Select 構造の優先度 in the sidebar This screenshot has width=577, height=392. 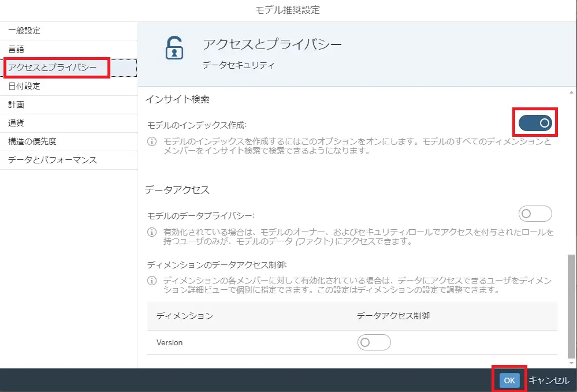click(69, 141)
